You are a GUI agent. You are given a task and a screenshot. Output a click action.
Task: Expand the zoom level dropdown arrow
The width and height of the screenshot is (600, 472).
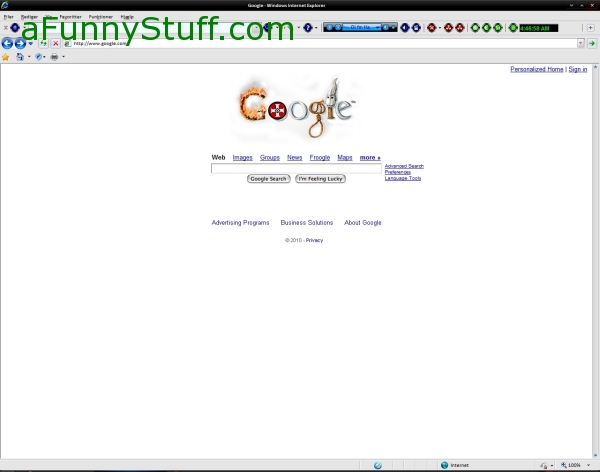pos(589,465)
